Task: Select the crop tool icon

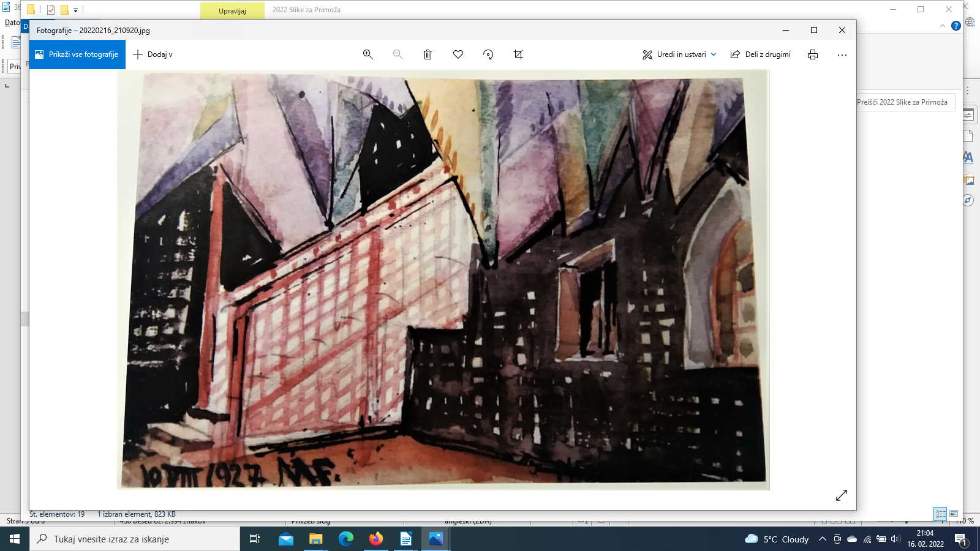Action: click(518, 54)
